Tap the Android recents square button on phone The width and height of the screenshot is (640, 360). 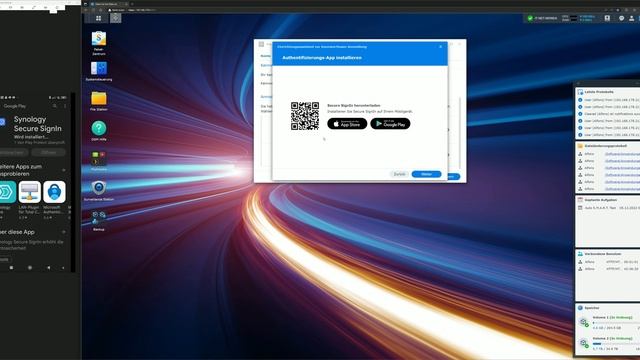click(11, 268)
